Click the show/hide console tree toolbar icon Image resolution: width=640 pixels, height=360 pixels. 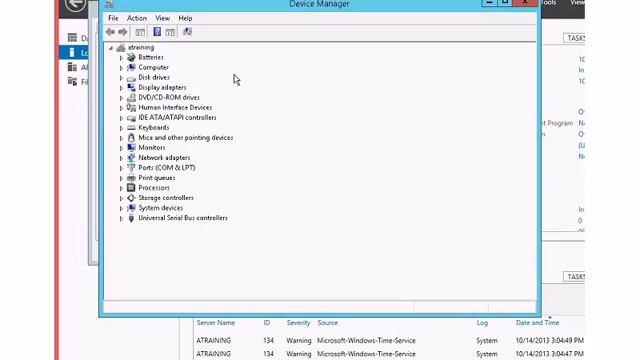coord(140,32)
